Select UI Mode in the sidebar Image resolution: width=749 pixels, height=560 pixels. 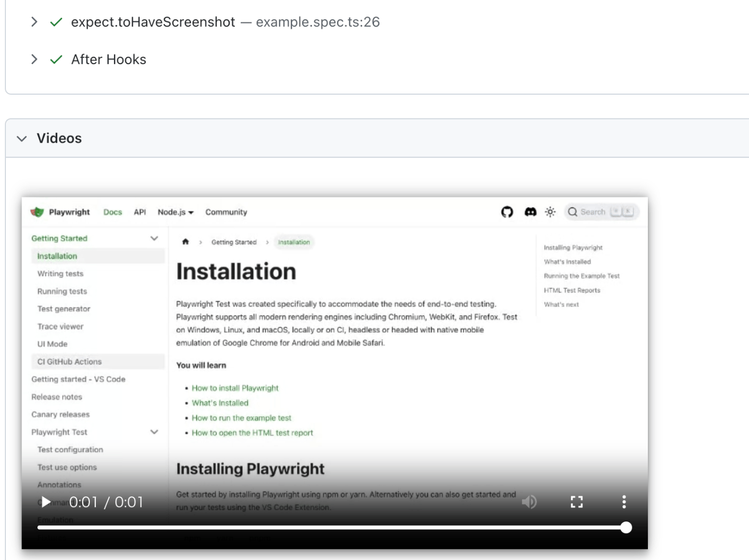(x=52, y=344)
